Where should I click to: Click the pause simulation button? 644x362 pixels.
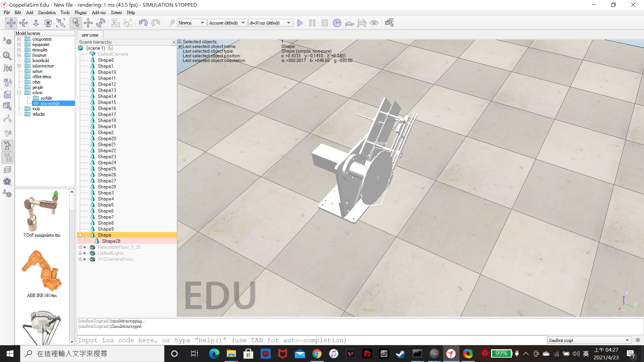click(x=312, y=23)
